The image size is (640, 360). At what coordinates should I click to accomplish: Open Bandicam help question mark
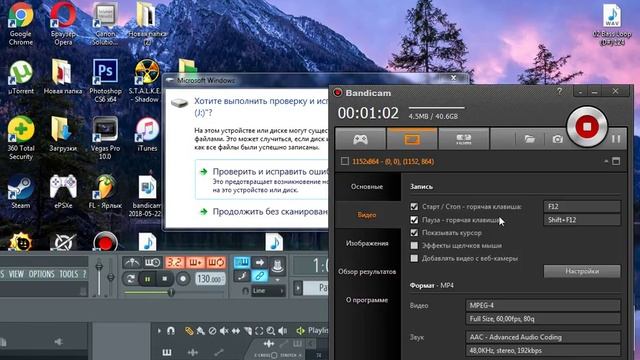tap(560, 91)
